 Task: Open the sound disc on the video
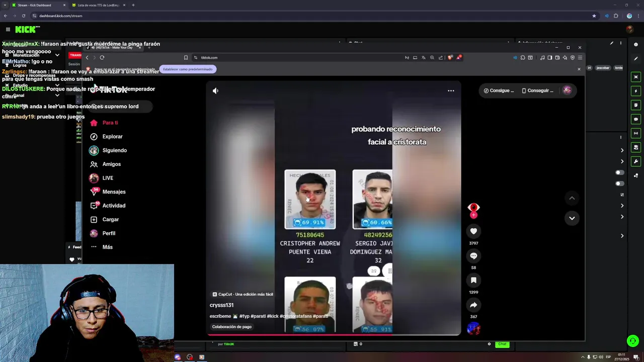pyautogui.click(x=473, y=329)
